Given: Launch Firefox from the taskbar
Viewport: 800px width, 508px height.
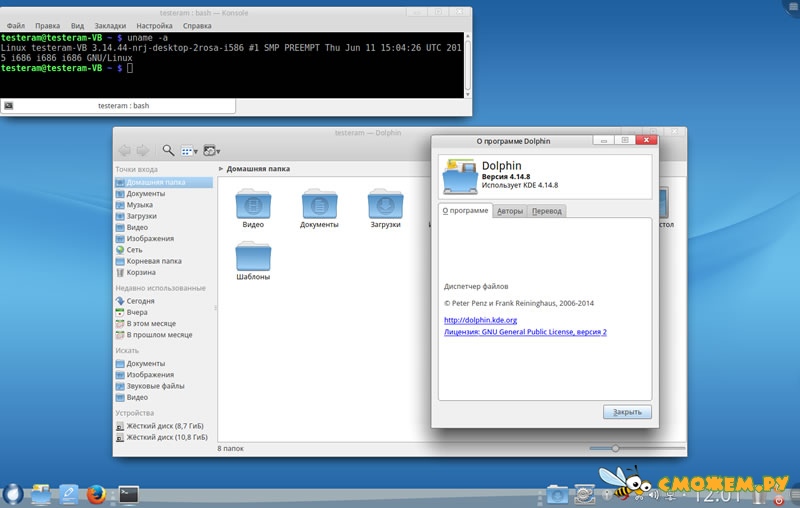Looking at the screenshot, I should pos(96,494).
